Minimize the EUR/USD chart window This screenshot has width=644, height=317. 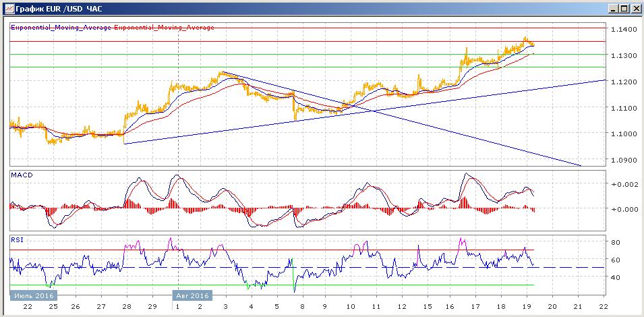[614, 9]
